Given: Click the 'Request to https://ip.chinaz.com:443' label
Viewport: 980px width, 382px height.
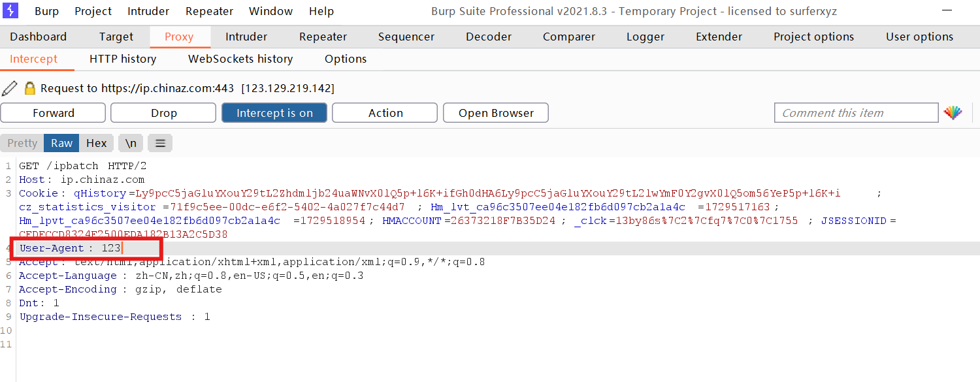Looking at the screenshot, I should pyautogui.click(x=137, y=88).
